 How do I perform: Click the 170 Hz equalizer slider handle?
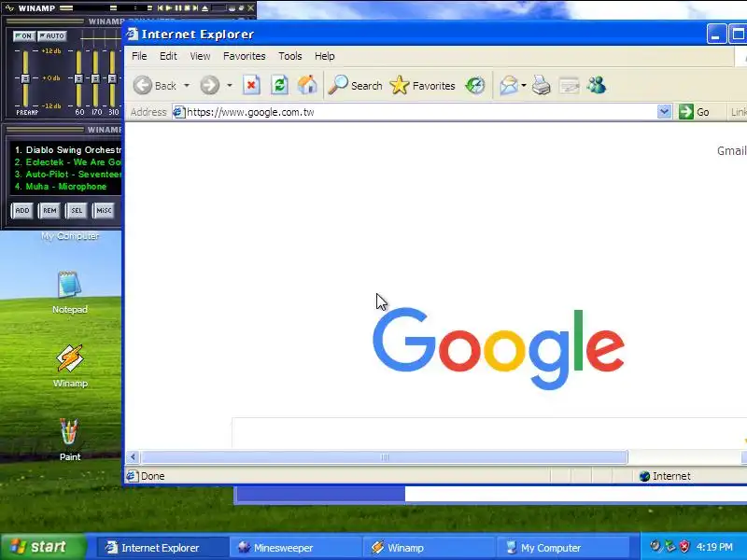(x=95, y=78)
